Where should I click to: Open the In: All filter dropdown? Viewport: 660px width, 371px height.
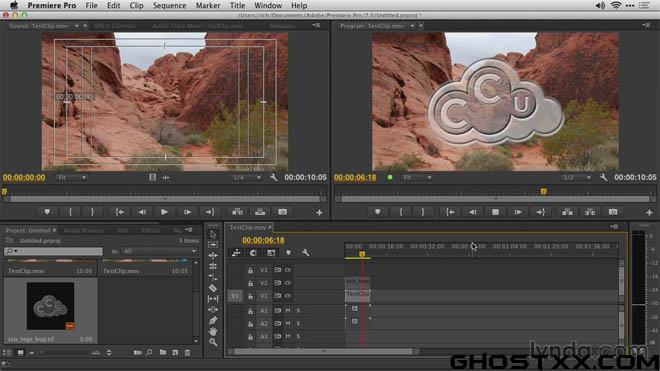159,251
